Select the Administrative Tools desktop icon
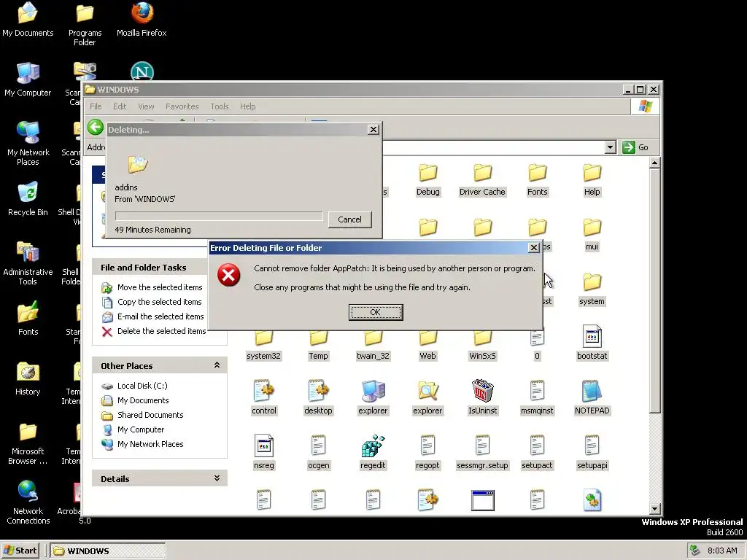 point(28,263)
